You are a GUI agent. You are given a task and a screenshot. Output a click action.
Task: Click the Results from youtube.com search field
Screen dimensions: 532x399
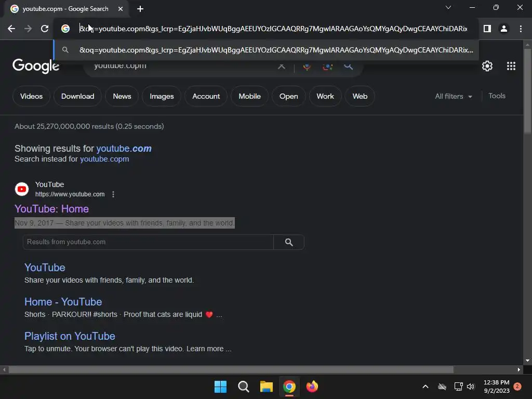148,242
